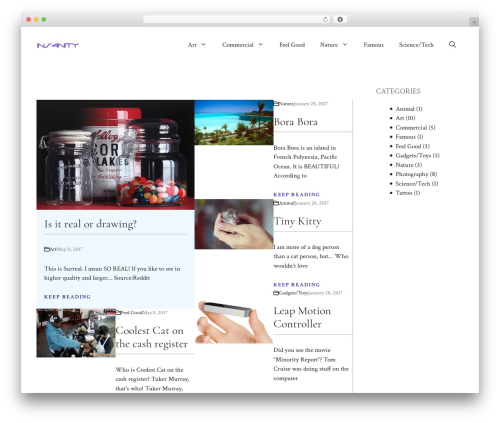Click the folder icon beside Feel Good

(118, 312)
